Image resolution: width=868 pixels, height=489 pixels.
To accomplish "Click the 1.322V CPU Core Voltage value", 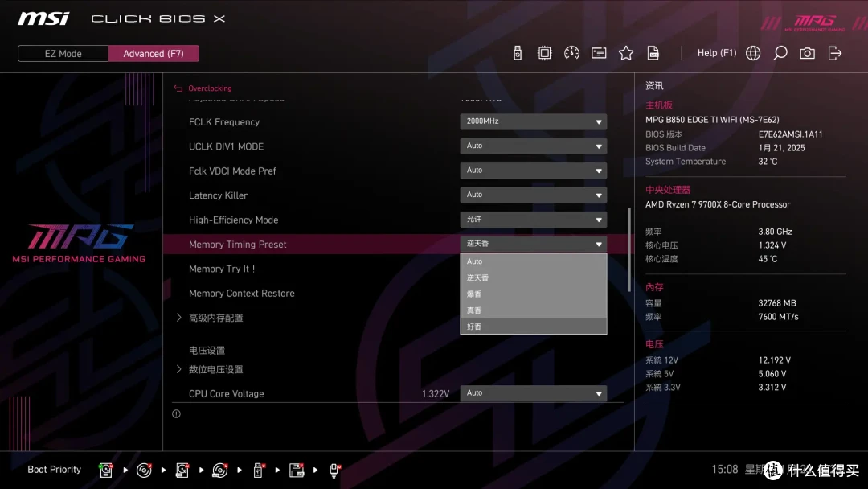I will coord(435,394).
